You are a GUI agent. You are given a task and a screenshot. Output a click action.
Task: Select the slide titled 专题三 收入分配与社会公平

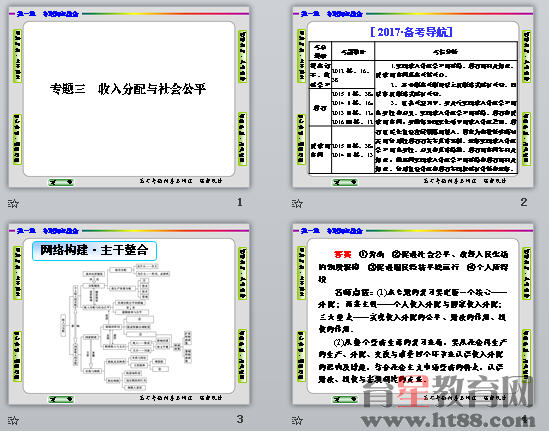pyautogui.click(x=129, y=97)
